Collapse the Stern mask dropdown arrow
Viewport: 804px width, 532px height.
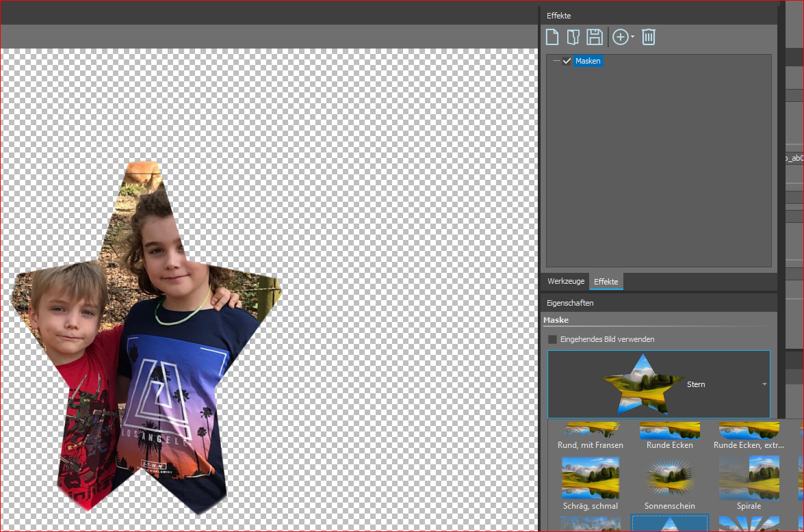pyautogui.click(x=764, y=384)
